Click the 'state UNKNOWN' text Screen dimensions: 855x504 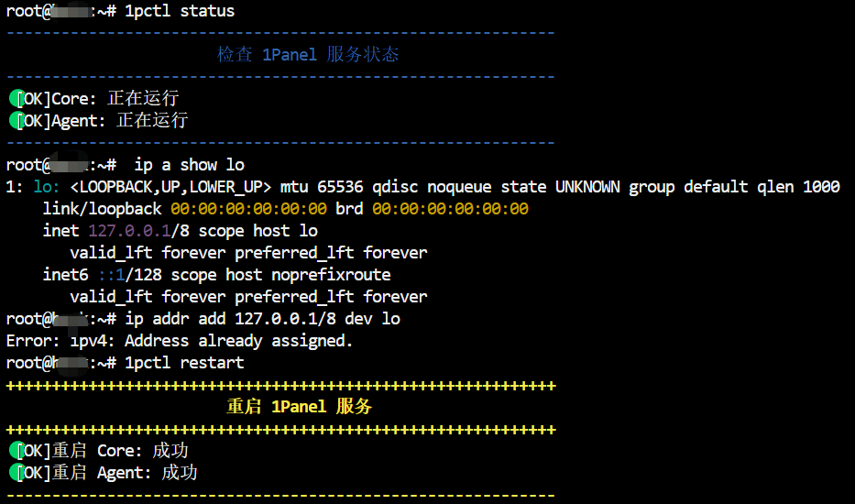(560, 187)
